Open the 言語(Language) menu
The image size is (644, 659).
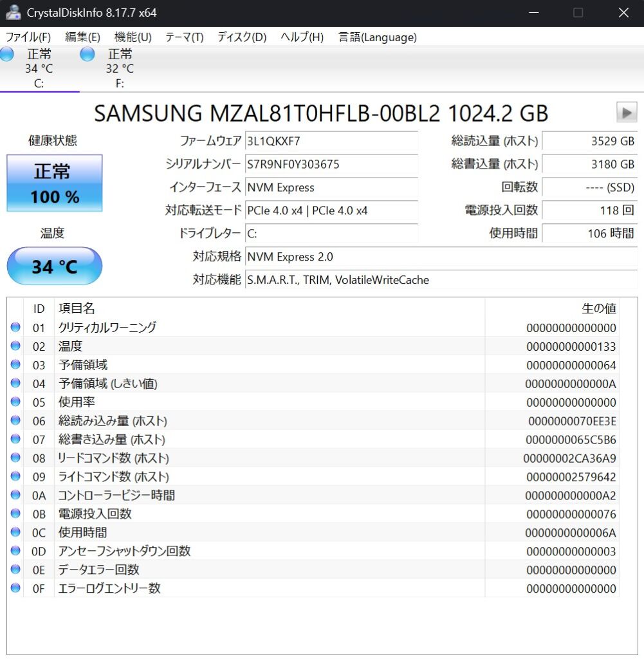tap(377, 37)
